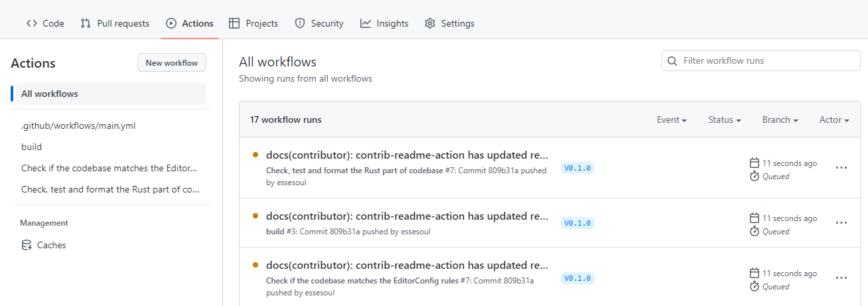
Task: Open Caches under Management
Action: (x=51, y=245)
